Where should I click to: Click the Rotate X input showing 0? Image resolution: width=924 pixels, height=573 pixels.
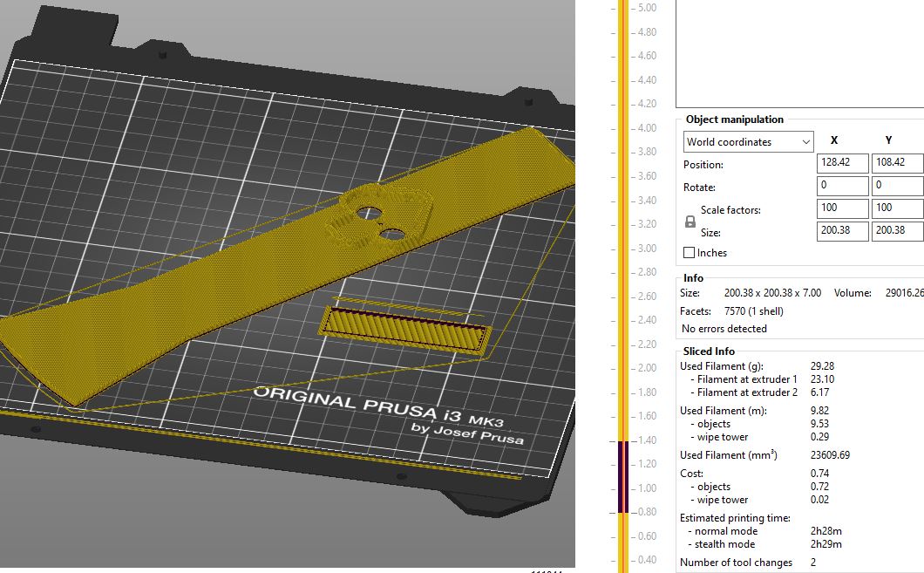tap(841, 185)
